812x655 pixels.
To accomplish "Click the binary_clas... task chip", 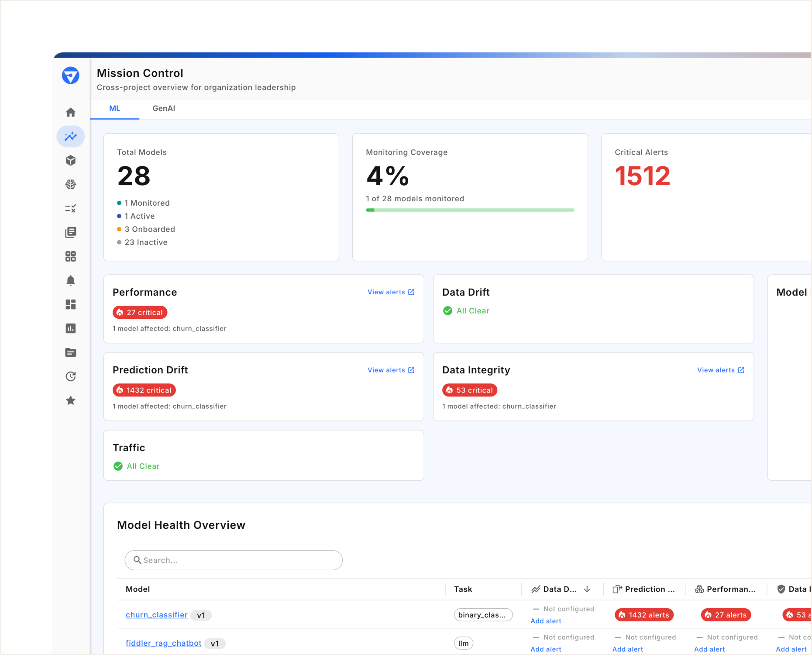I will click(483, 615).
